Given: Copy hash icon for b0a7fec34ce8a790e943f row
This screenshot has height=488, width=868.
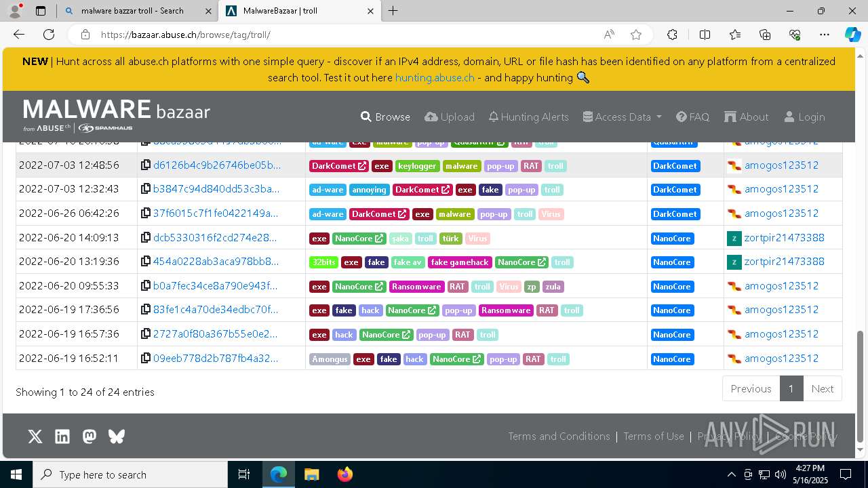Looking at the screenshot, I should pos(146,286).
